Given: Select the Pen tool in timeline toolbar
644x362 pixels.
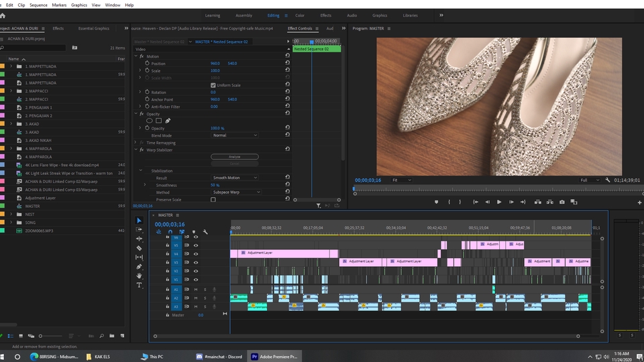Looking at the screenshot, I should [x=139, y=267].
